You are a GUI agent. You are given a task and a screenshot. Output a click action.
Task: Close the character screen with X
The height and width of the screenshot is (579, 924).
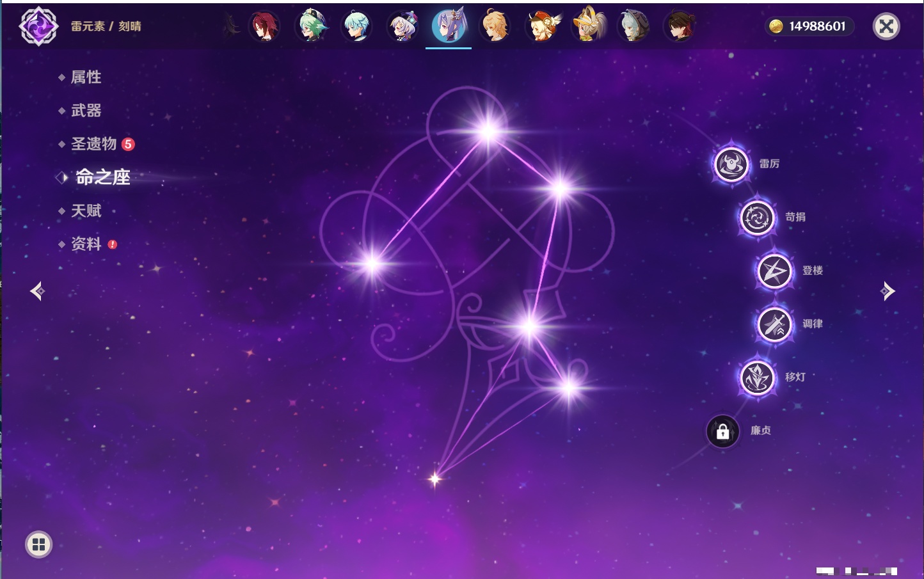886,26
